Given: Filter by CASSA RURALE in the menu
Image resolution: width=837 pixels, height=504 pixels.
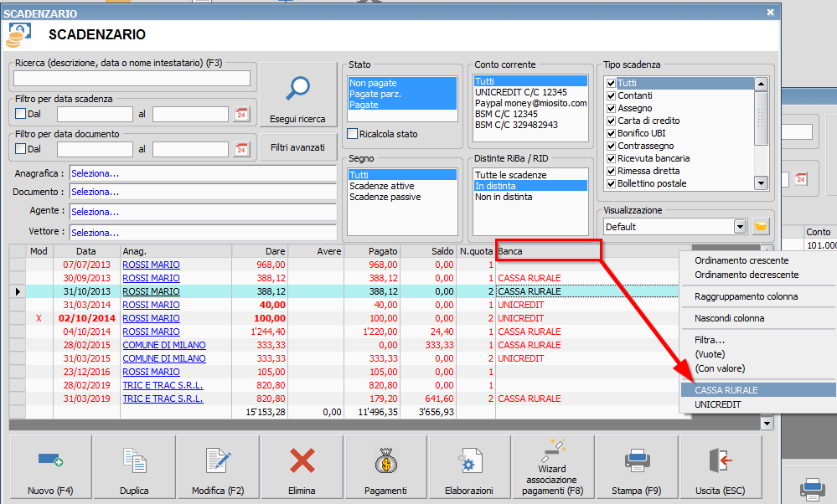Looking at the screenshot, I should [758, 390].
